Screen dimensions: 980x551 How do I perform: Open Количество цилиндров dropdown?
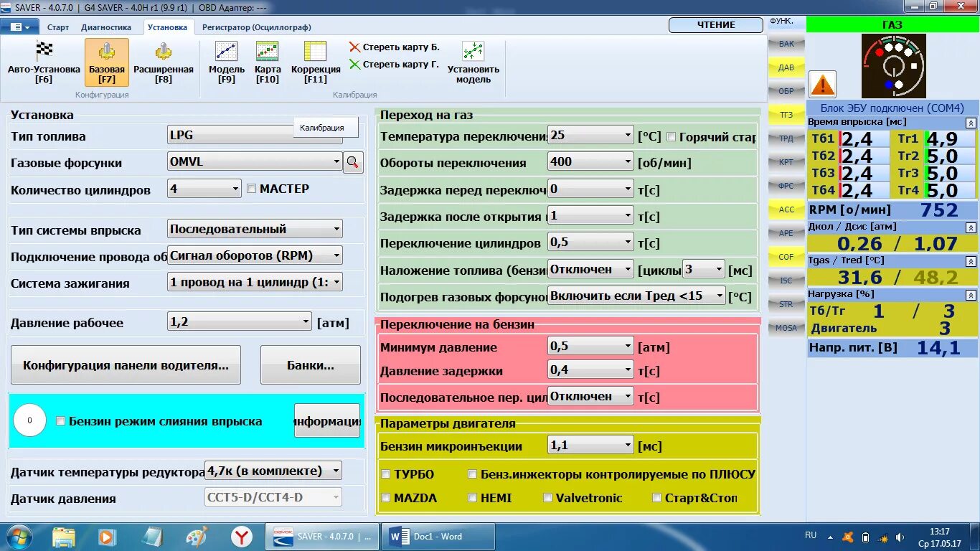point(204,189)
